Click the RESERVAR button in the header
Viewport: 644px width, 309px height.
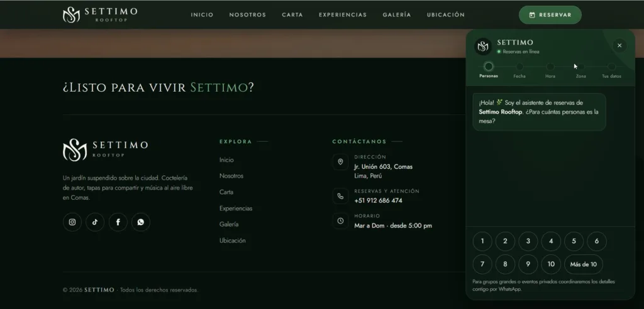click(550, 15)
